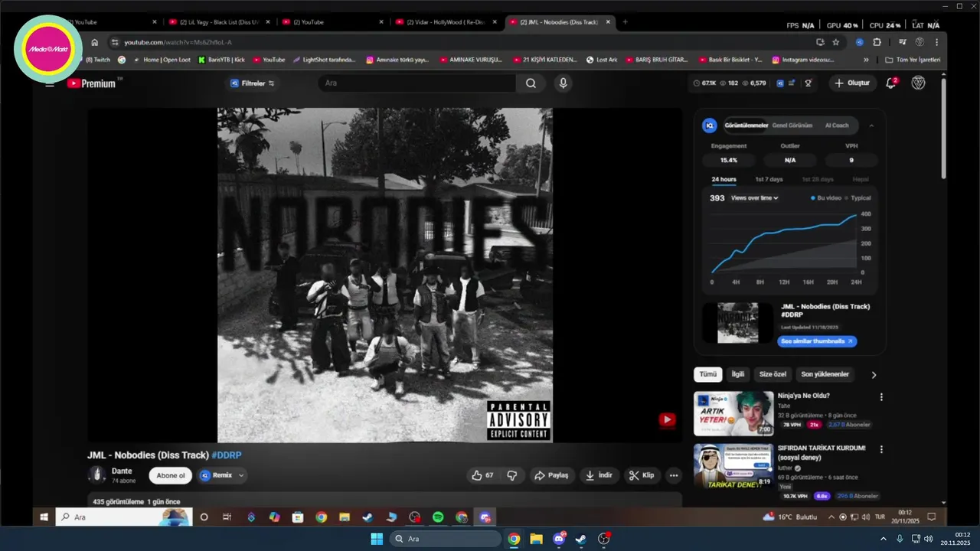This screenshot has width=980, height=551.
Task: Open Chrome three-dot menu
Action: click(x=936, y=42)
